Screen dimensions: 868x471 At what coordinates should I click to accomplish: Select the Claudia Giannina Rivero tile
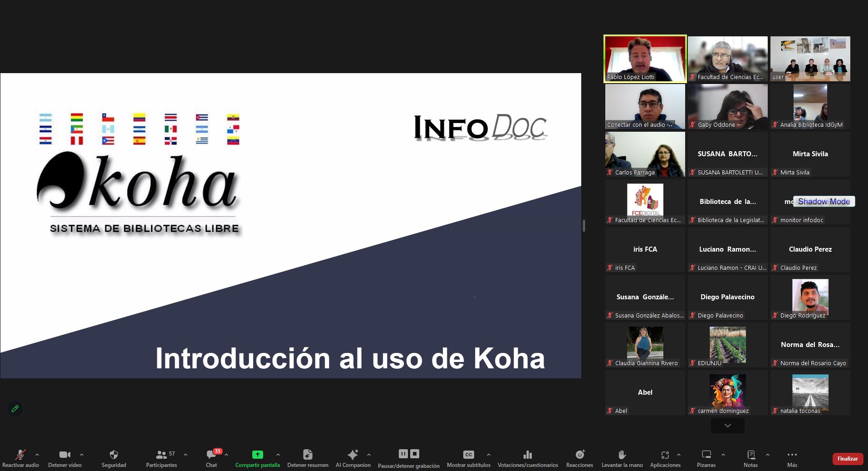[645, 345]
